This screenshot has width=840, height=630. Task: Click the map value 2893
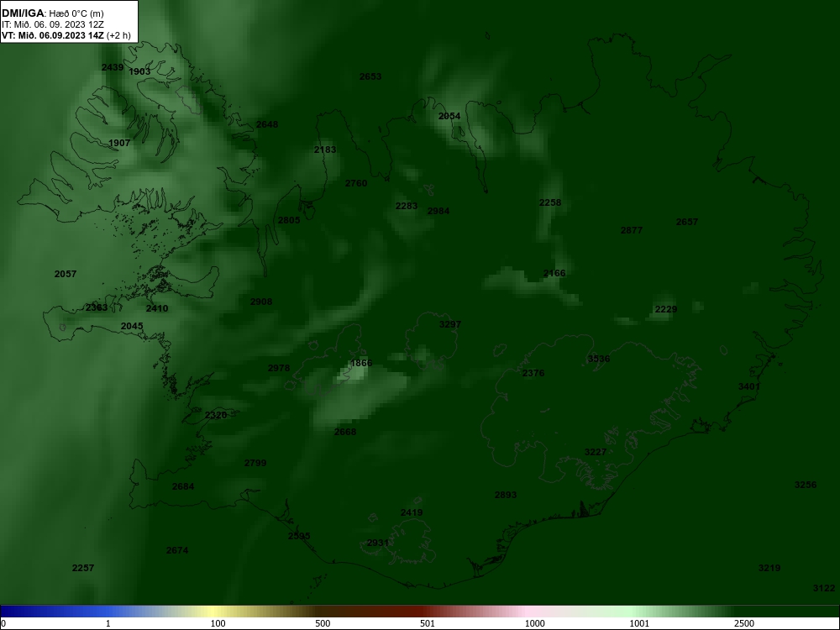pos(506,495)
